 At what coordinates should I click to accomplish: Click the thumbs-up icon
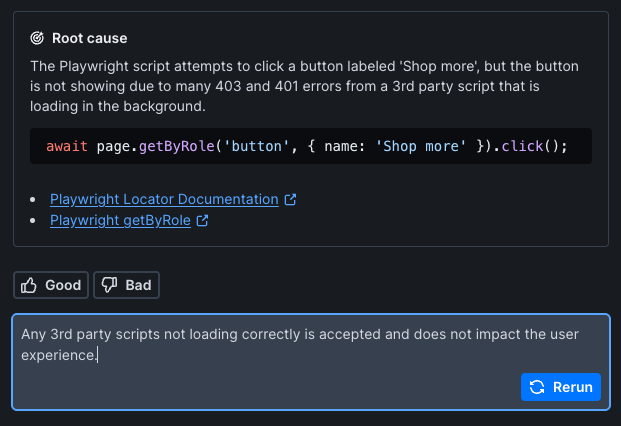coord(31,285)
